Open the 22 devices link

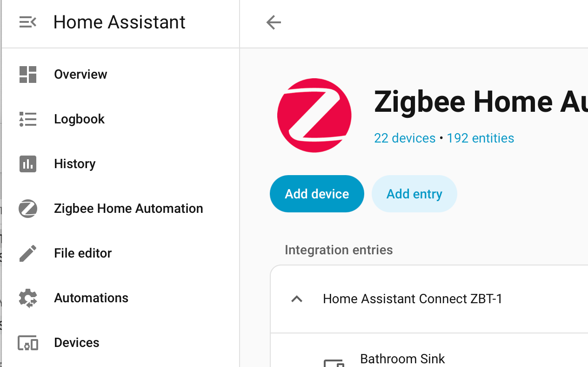(x=405, y=138)
